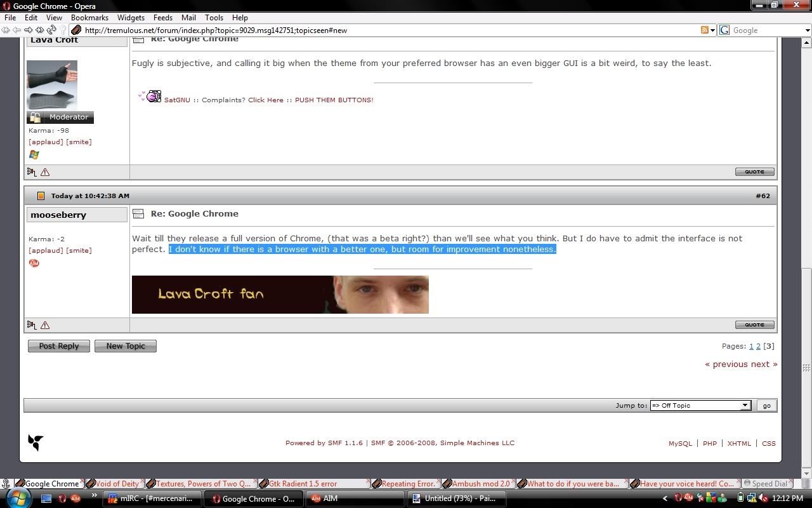Open the mooseberry username link
812x508 pixels.
(58, 215)
